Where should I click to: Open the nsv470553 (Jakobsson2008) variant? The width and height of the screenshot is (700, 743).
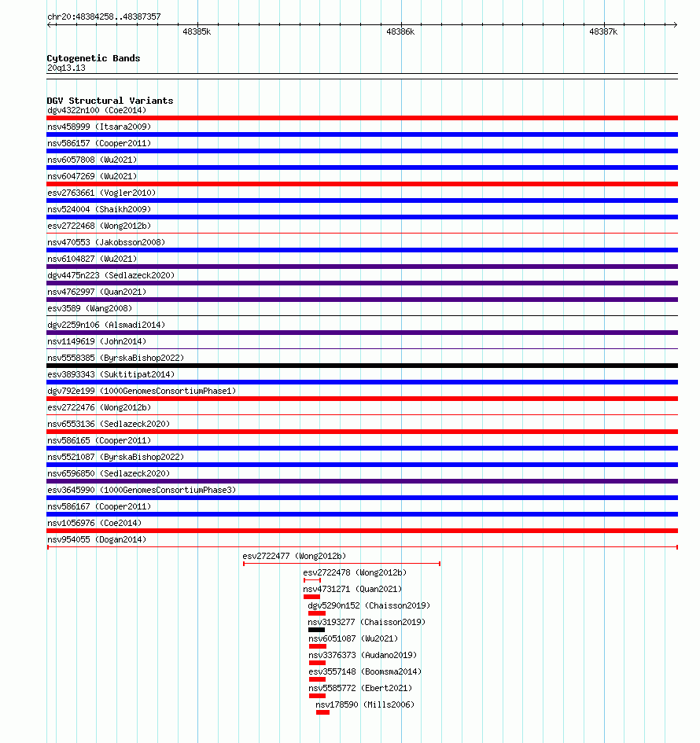(x=106, y=243)
